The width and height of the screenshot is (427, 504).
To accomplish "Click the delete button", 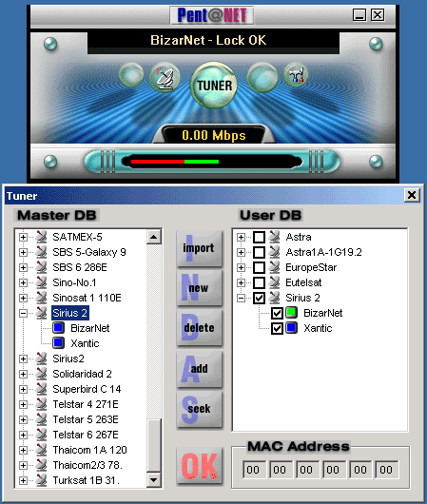I will tap(200, 327).
